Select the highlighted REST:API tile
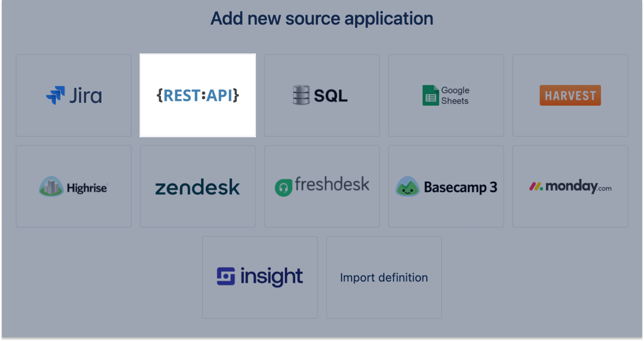The height and width of the screenshot is (341, 644). coord(197,95)
